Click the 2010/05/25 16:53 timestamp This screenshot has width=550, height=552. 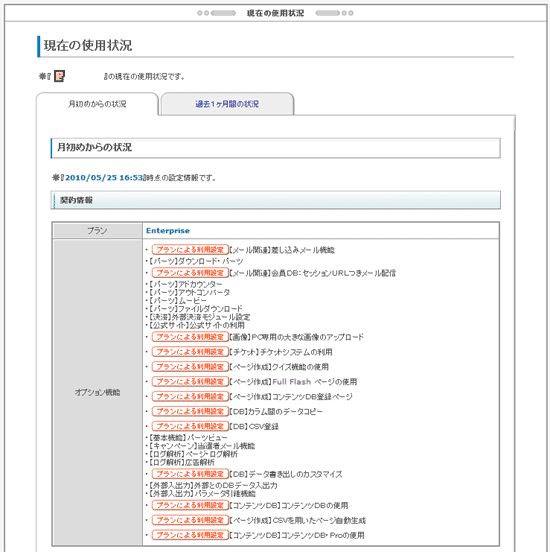point(104,177)
